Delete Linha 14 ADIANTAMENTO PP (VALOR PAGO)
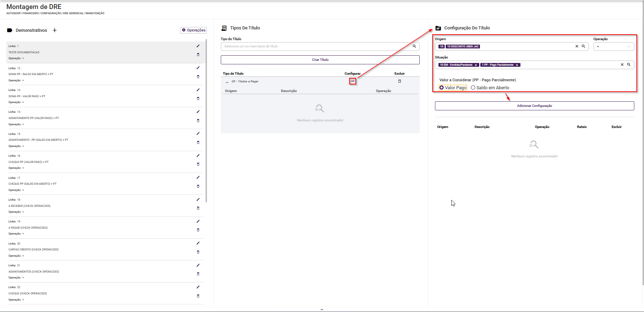644x312 pixels. click(x=198, y=121)
